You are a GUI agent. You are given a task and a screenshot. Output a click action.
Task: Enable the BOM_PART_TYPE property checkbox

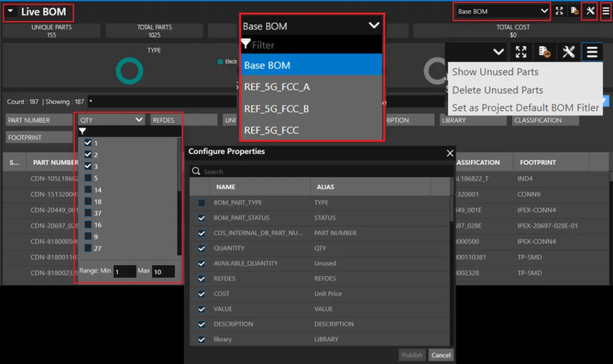tap(202, 203)
